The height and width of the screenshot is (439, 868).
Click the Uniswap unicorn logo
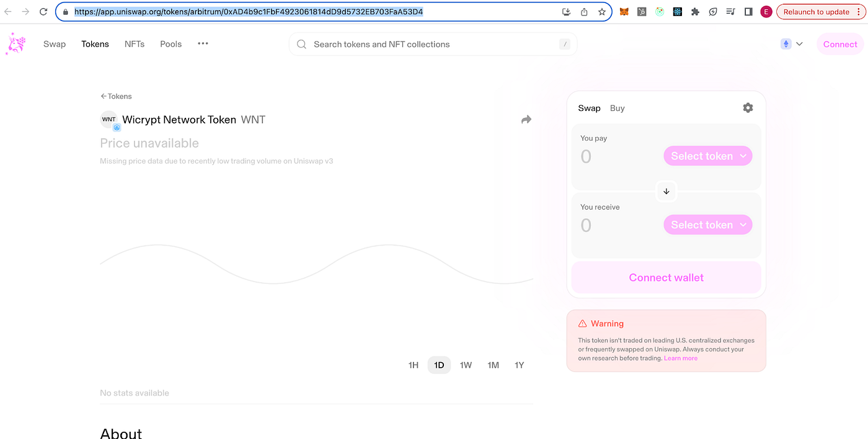point(16,44)
